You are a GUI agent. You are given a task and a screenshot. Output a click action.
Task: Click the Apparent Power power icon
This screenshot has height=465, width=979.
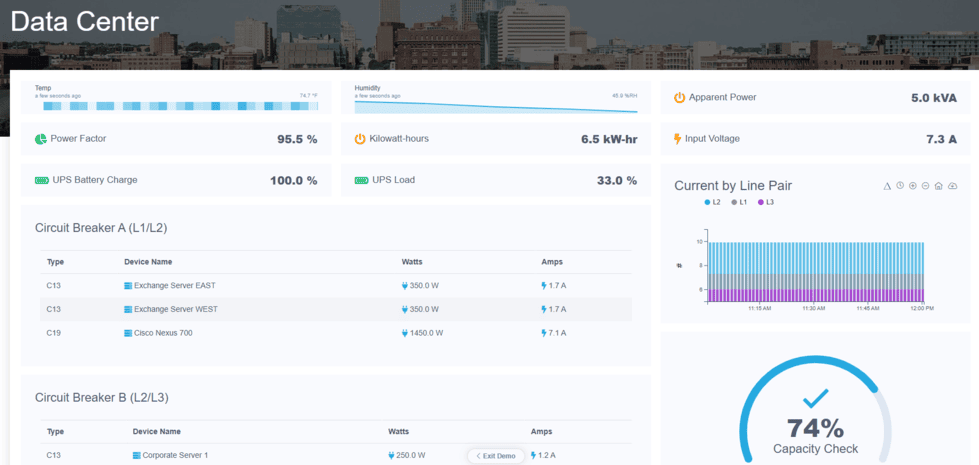pyautogui.click(x=680, y=98)
